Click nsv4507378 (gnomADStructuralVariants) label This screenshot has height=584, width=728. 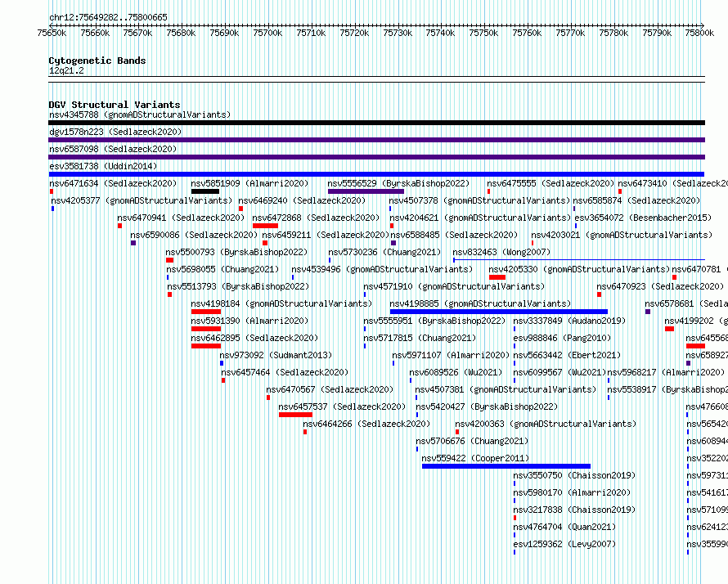click(x=480, y=200)
